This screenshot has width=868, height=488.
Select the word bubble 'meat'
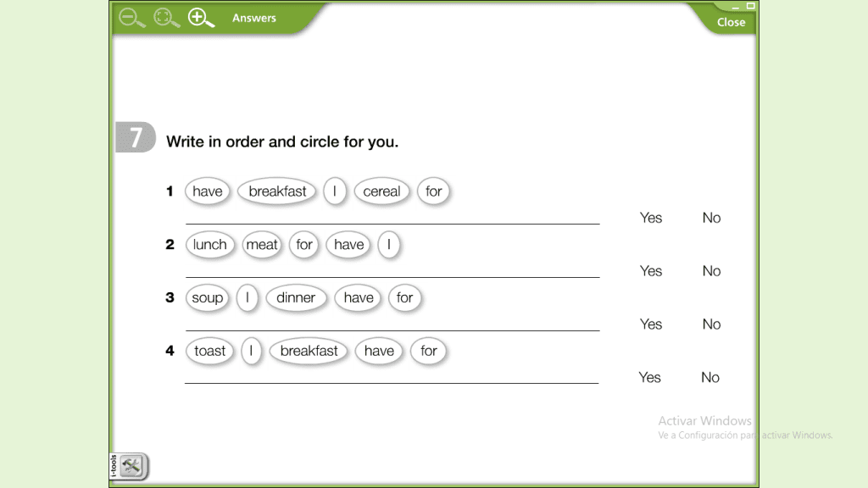(x=262, y=245)
